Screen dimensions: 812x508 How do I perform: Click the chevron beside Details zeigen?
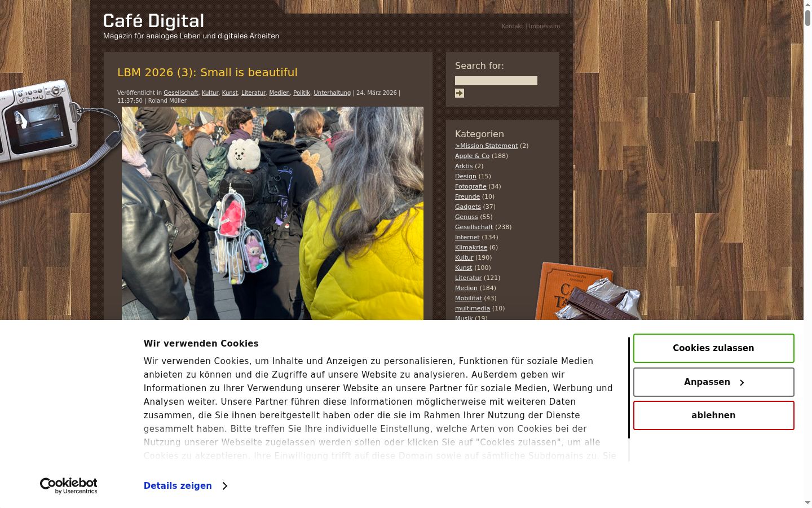pyautogui.click(x=225, y=486)
